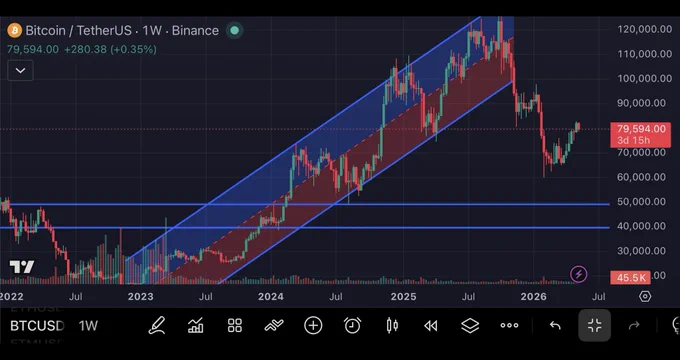Viewport: 680px width, 360px height.
Task: Click the 100,000.00 price axis label
Action: [x=644, y=79]
